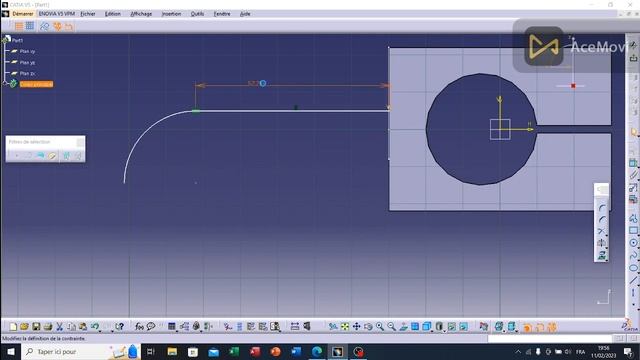
Task: Click the Exit Workbench icon
Action: pyautogui.click(x=633, y=58)
